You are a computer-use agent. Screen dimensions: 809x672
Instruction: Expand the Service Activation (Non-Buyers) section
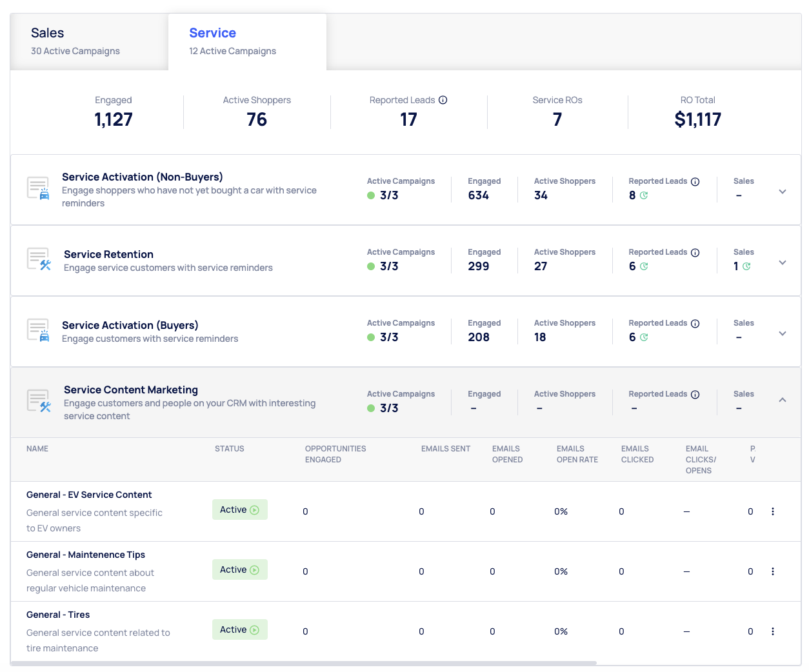782,192
